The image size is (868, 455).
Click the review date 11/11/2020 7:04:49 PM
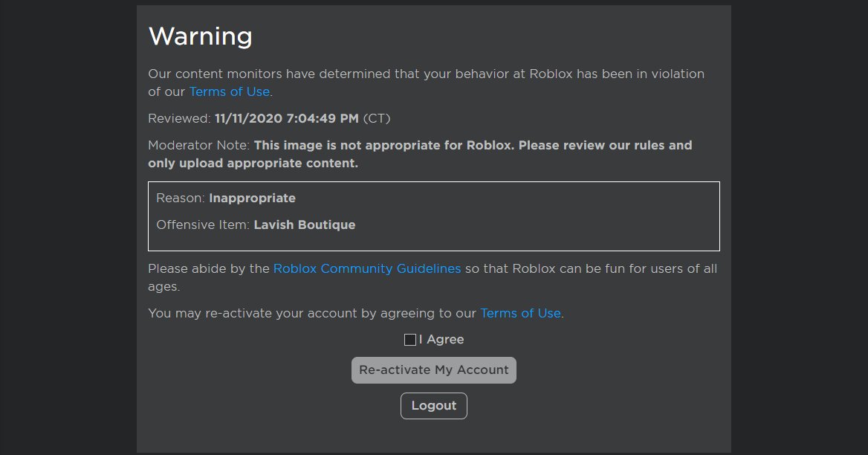[x=287, y=118]
